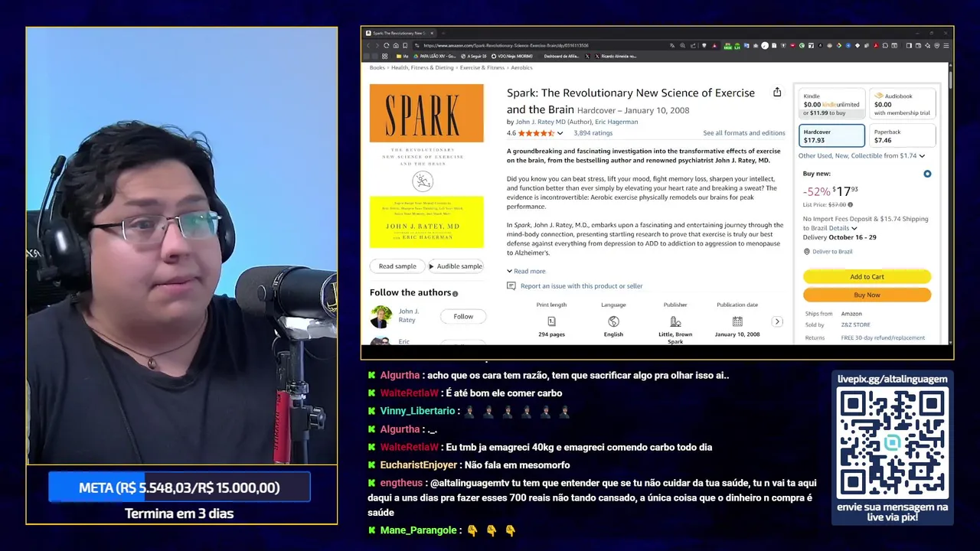Click the Spark book cover image

pos(426,165)
